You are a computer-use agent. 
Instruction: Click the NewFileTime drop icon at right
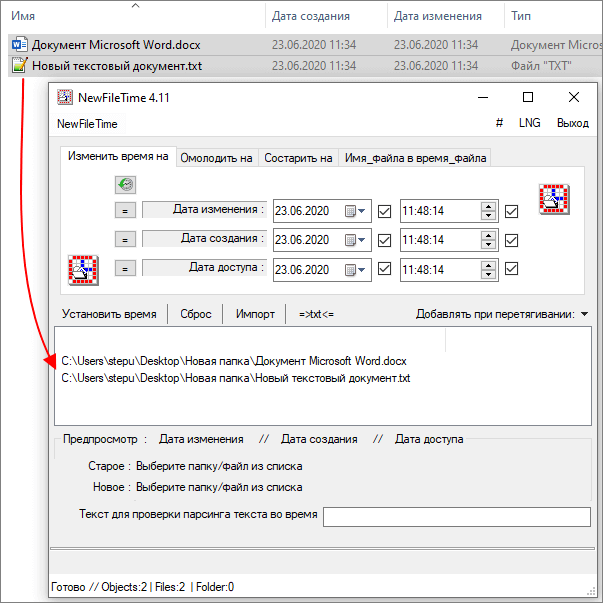(x=554, y=199)
